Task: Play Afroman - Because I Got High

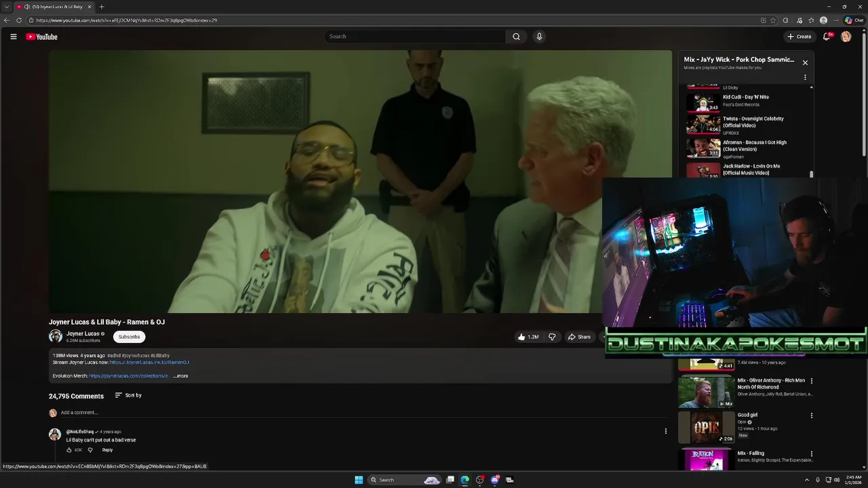Action: tap(746, 148)
